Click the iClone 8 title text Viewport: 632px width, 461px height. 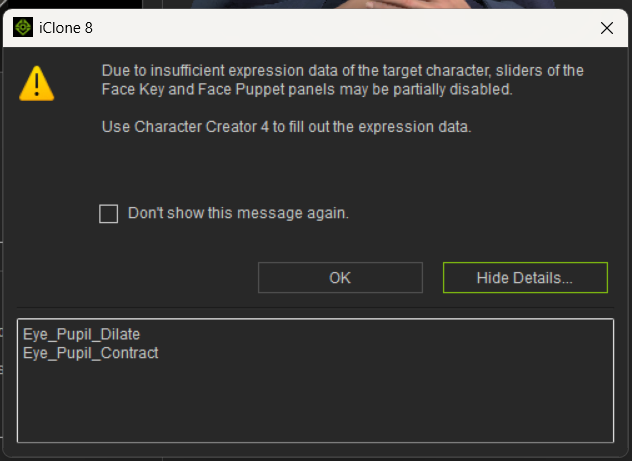66,28
